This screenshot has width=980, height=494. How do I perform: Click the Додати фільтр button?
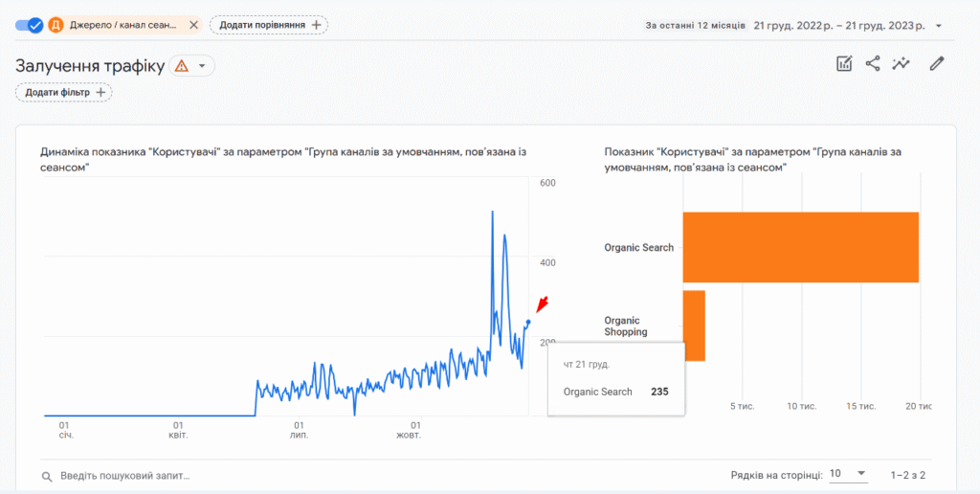pyautogui.click(x=64, y=92)
